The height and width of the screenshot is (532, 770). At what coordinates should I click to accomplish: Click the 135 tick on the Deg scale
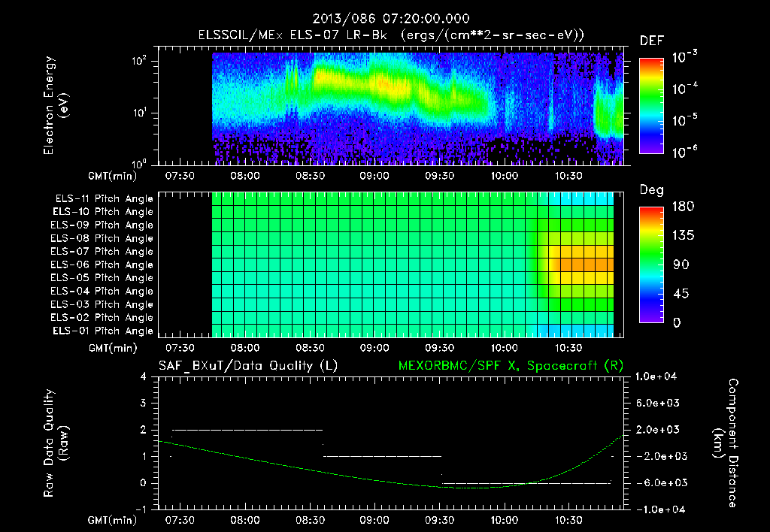point(683,236)
